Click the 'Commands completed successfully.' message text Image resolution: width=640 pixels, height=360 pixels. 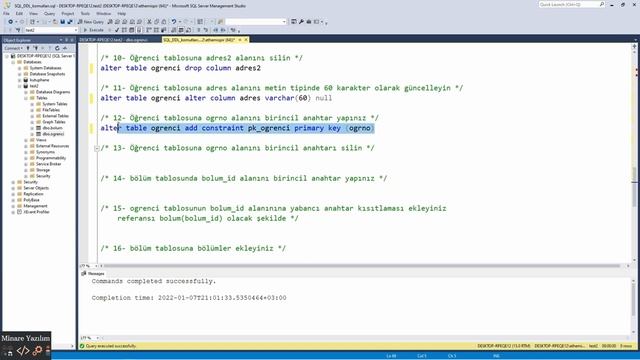pyautogui.click(x=154, y=281)
